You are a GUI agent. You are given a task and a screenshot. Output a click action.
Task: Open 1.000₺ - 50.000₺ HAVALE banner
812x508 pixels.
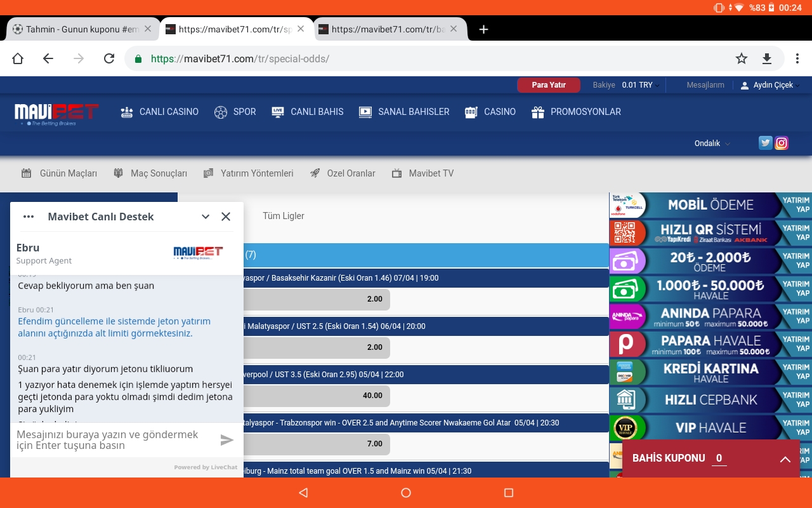pos(710,289)
